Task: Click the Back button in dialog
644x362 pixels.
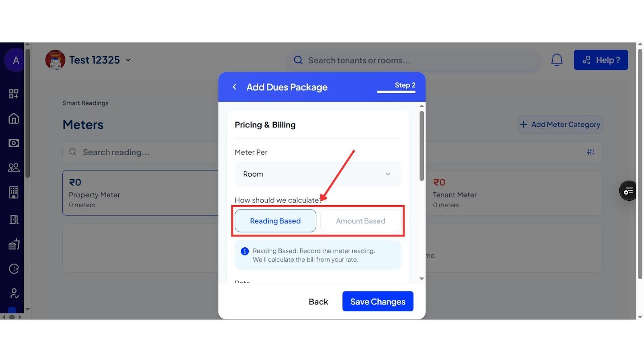Action: (x=318, y=302)
